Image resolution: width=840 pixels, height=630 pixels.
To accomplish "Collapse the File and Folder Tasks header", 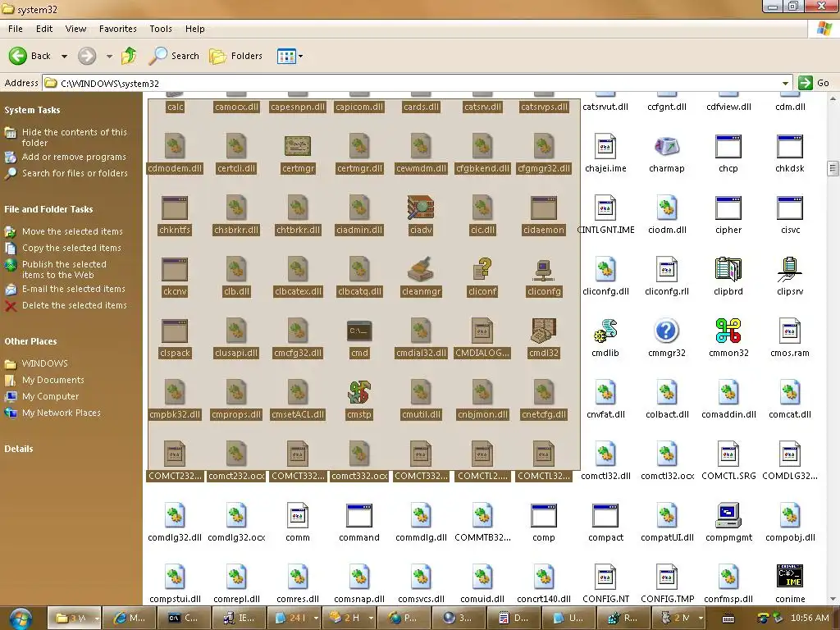I will tap(48, 209).
